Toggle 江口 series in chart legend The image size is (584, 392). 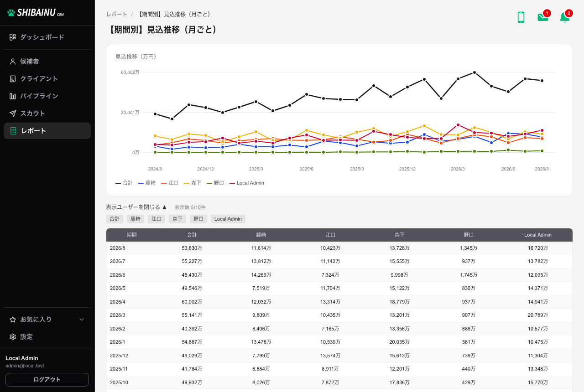[170, 183]
